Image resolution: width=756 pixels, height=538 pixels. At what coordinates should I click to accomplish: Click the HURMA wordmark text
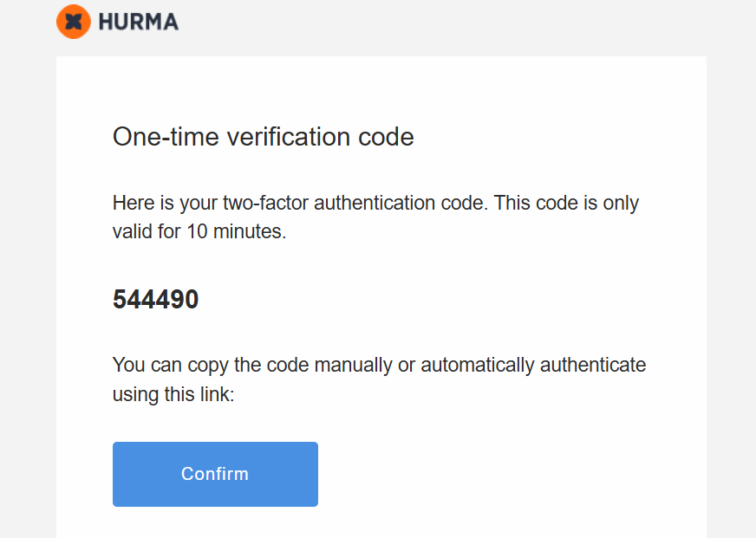click(x=139, y=23)
